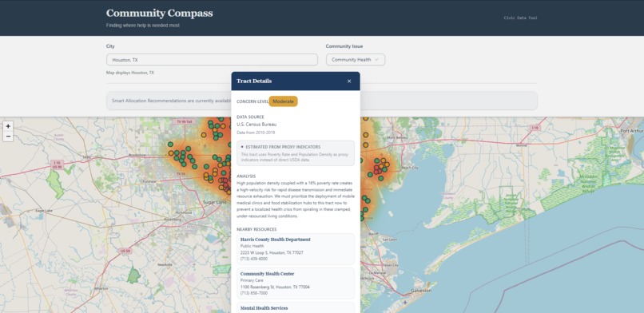
Task: Zoom out on the map
Action: pos(8,137)
